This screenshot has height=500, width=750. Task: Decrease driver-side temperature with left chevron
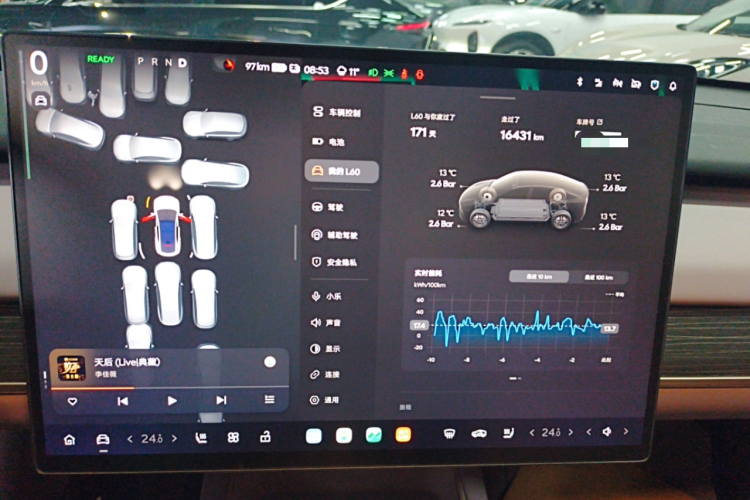pos(130,439)
